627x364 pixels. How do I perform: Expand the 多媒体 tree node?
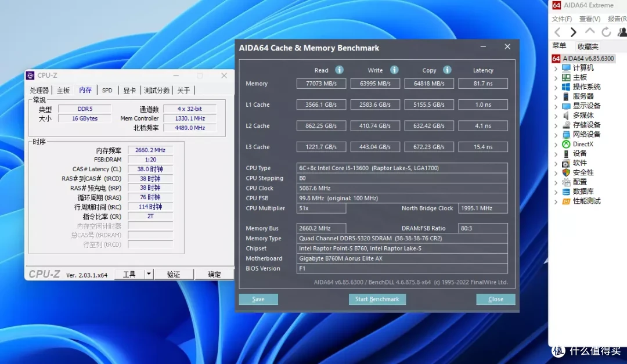click(x=556, y=116)
